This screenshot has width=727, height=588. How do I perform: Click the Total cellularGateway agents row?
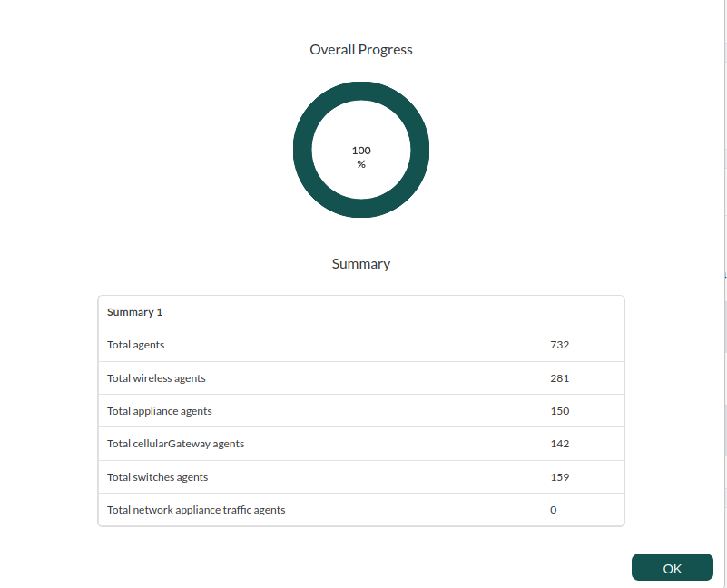pyautogui.click(x=361, y=444)
